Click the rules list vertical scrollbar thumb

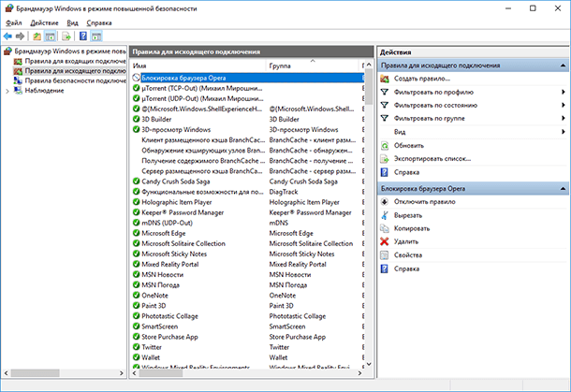click(x=369, y=87)
